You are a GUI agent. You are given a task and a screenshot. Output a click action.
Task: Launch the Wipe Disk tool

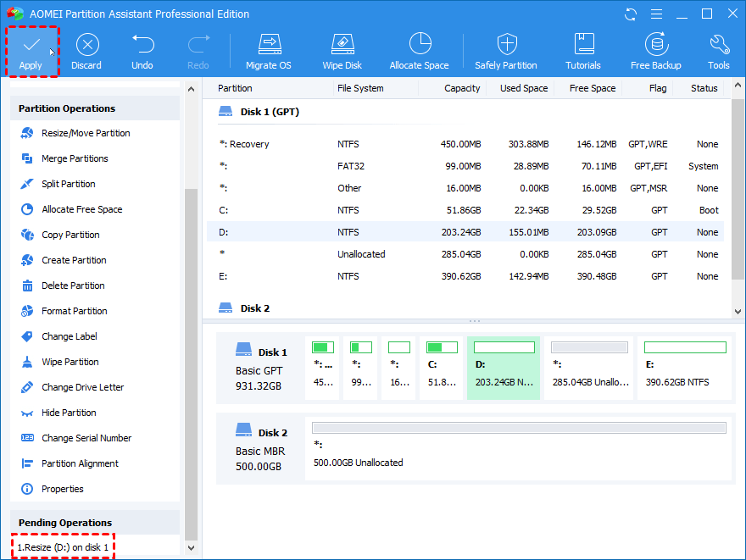click(x=342, y=51)
